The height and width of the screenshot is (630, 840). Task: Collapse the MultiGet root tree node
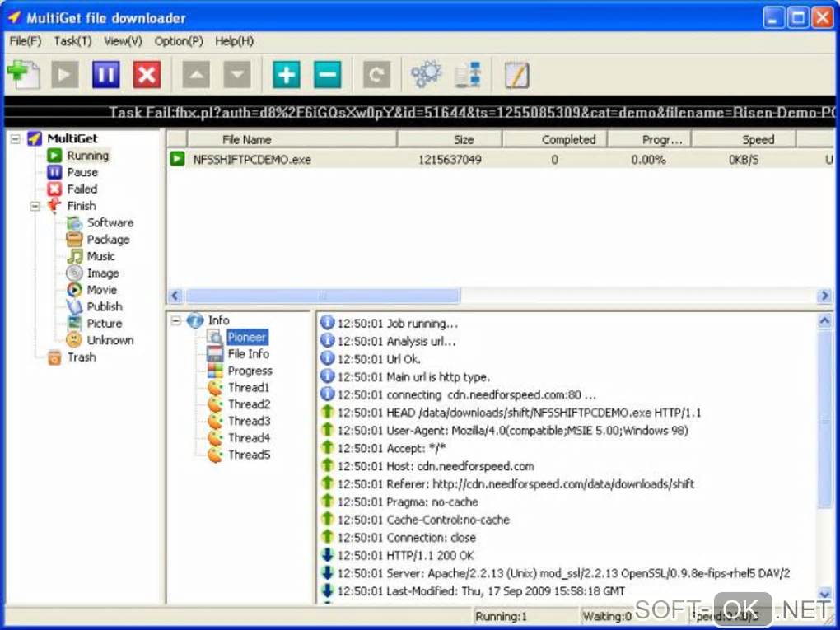(x=16, y=138)
